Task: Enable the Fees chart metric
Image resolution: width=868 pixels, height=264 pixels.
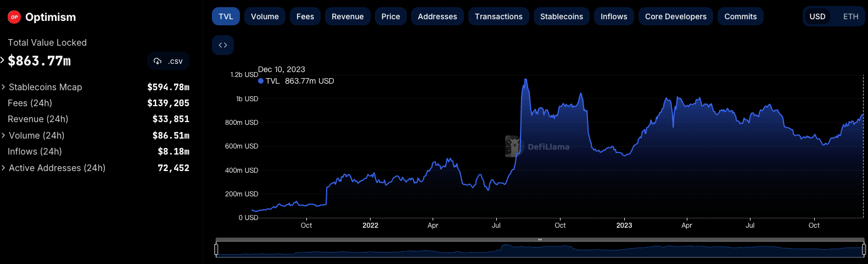Action: tap(305, 16)
